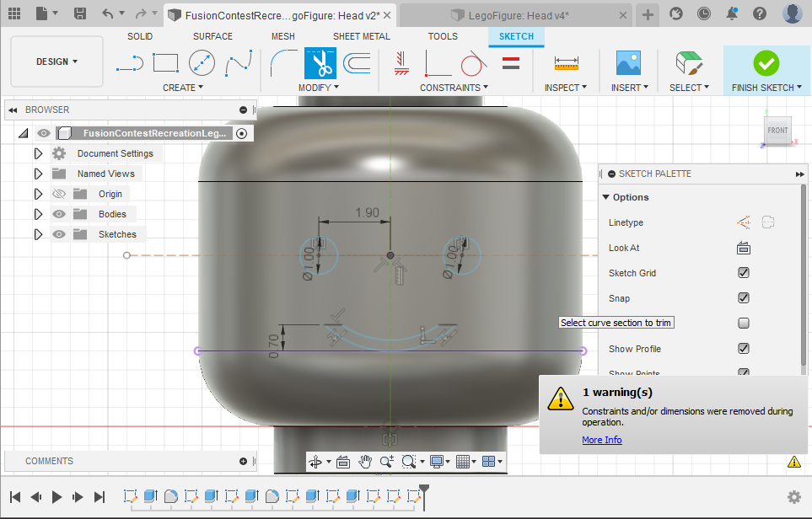The width and height of the screenshot is (812, 519).
Task: Click the More Info link in warning
Action: (602, 440)
